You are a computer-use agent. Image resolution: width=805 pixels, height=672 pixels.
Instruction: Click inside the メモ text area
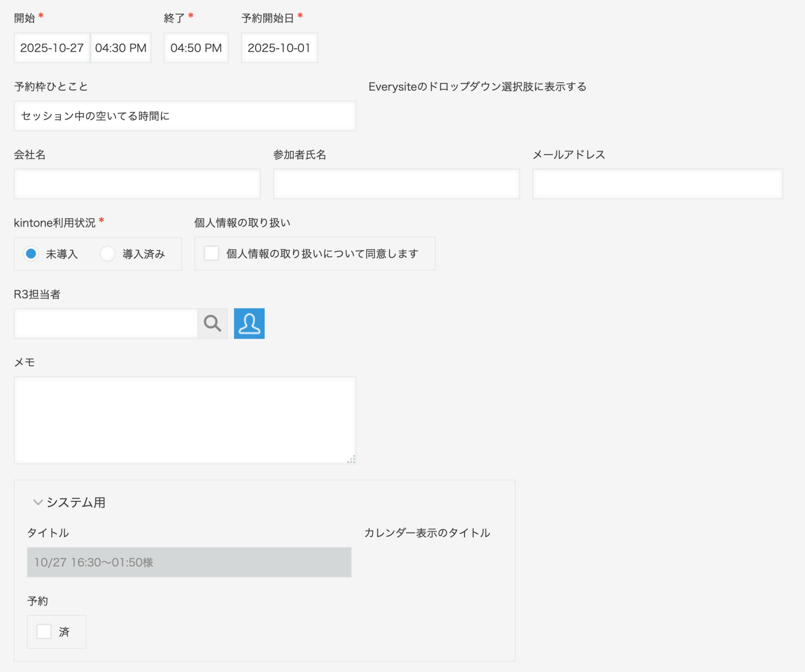185,420
